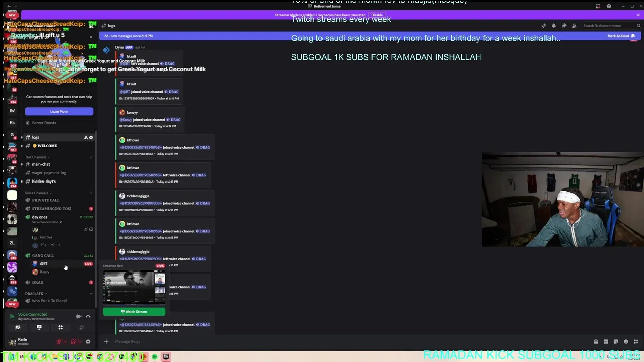644x362 pixels.
Task: Open the Inbox icon in title bar
Action: (x=598, y=6)
